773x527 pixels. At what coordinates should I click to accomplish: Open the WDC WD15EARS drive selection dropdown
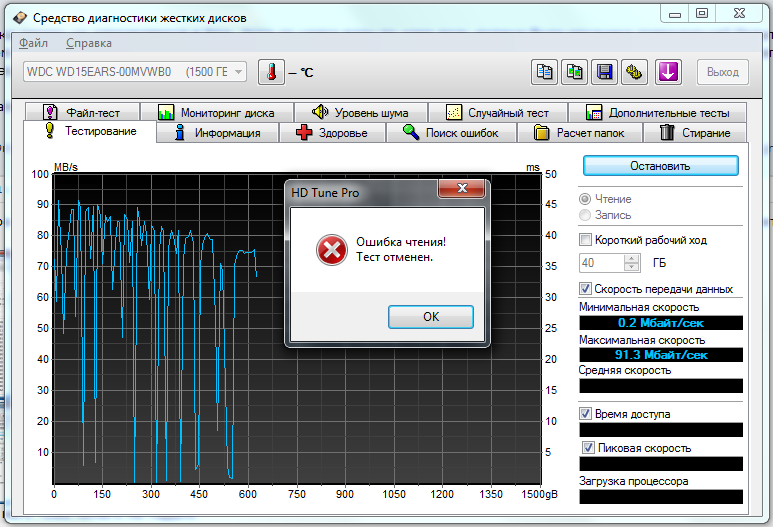pos(135,72)
